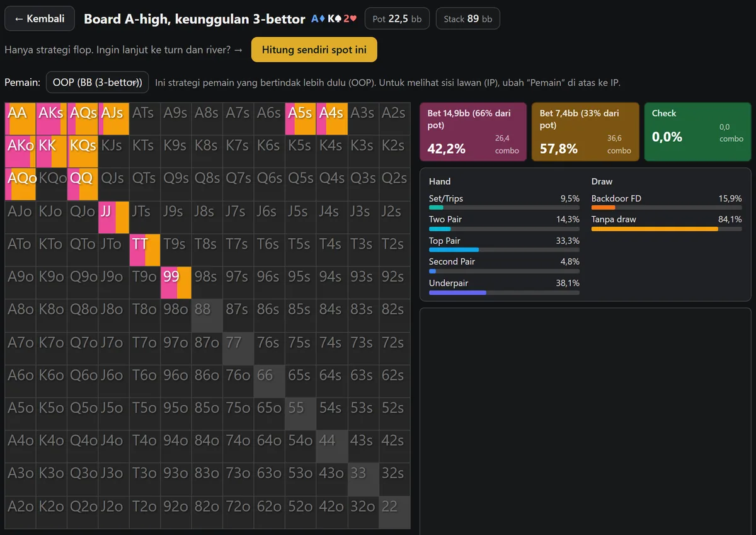Select the Check 0,0% action card

pyautogui.click(x=697, y=132)
